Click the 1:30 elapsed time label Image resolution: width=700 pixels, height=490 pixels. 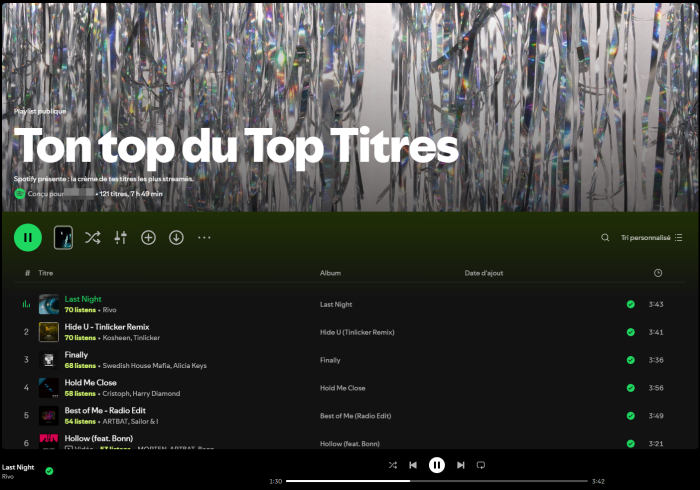click(275, 482)
